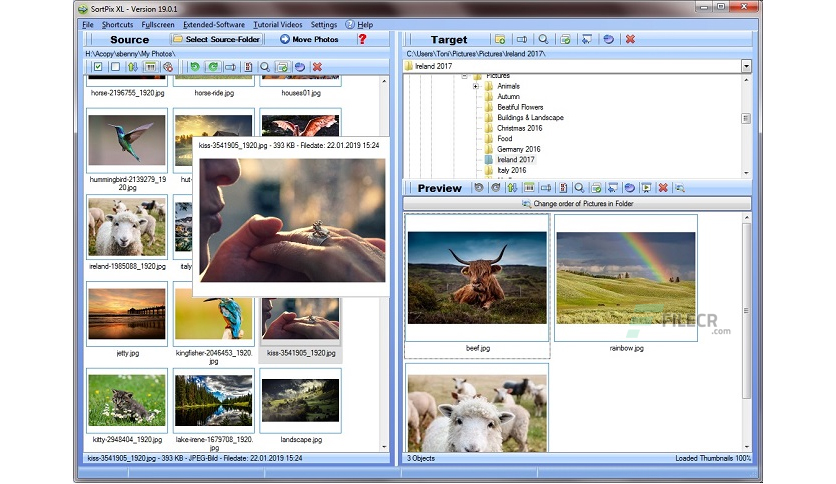Select the Christmas 2016 folder
The width and height of the screenshot is (836, 484).
(519, 128)
